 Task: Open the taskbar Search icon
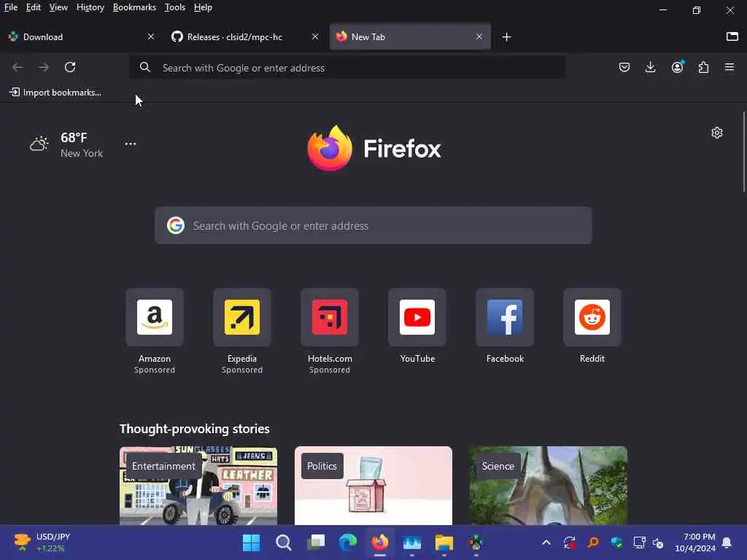pos(284,542)
